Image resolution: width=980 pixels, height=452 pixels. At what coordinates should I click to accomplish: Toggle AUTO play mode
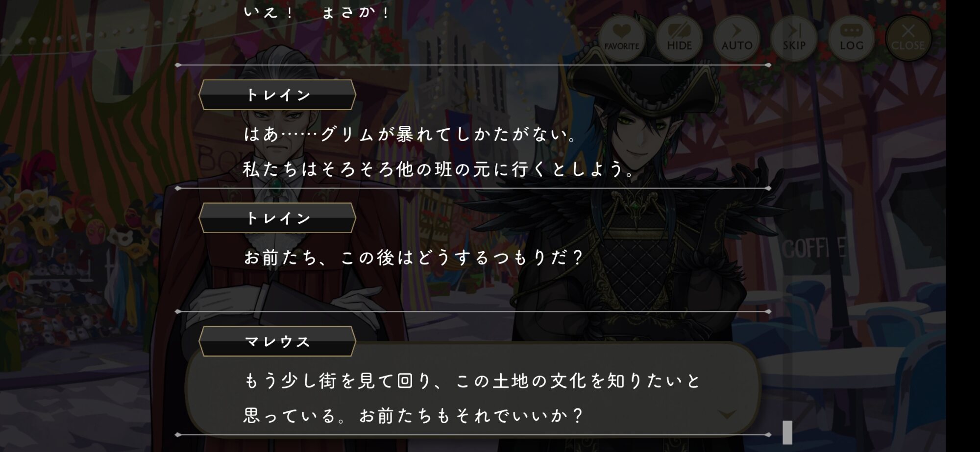[736, 38]
